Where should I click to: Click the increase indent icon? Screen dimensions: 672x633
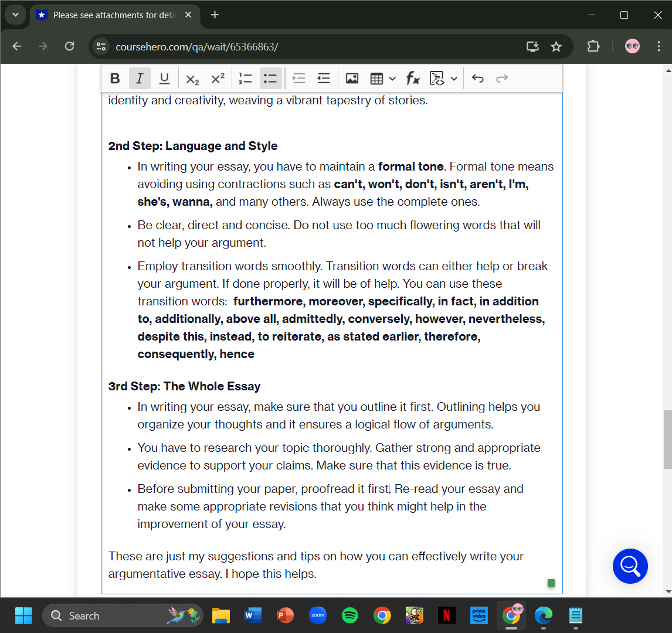pyautogui.click(x=323, y=78)
